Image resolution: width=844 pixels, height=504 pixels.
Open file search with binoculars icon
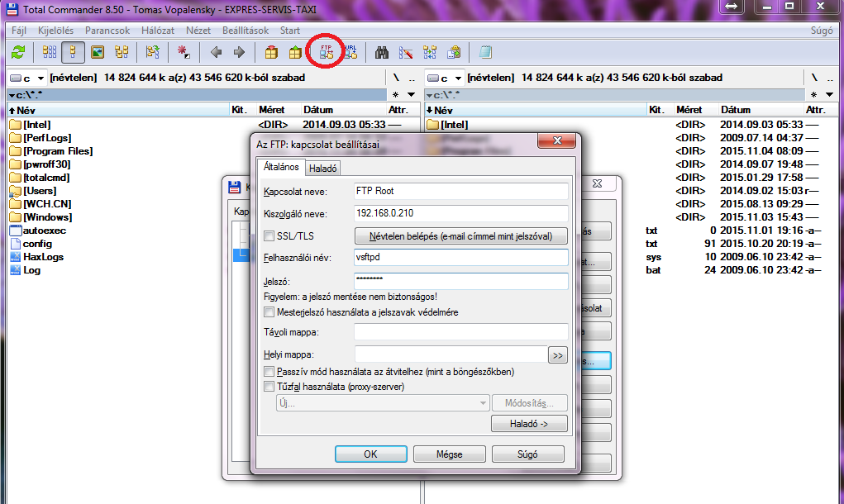[x=382, y=52]
